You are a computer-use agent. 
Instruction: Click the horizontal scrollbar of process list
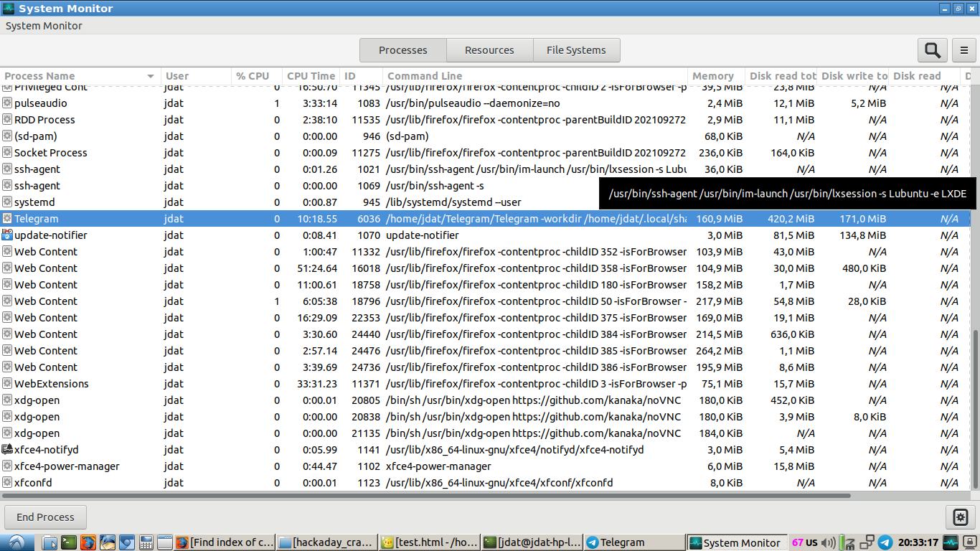click(x=426, y=495)
